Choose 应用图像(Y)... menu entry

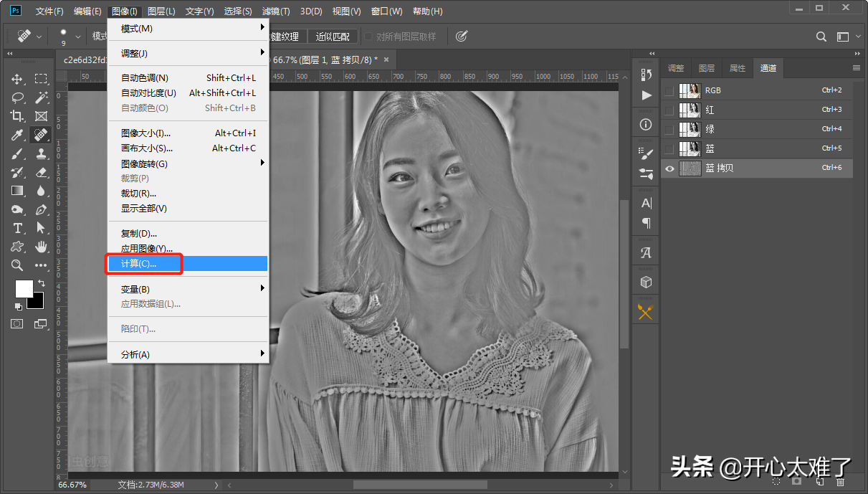click(187, 249)
